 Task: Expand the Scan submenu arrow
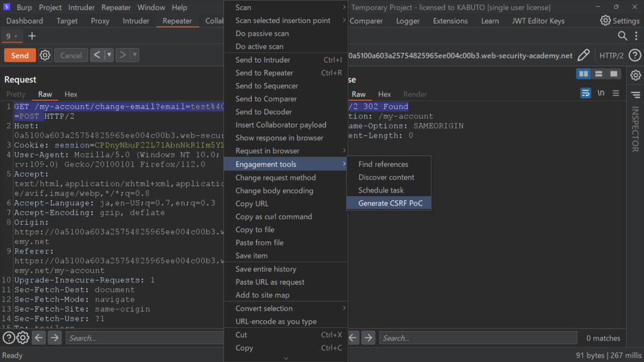pos(344,8)
